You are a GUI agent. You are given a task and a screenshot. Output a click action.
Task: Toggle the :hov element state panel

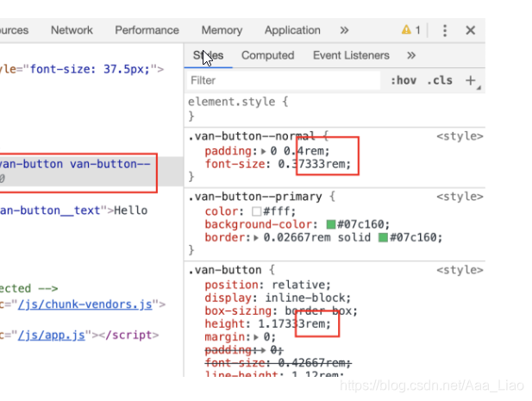(x=403, y=80)
